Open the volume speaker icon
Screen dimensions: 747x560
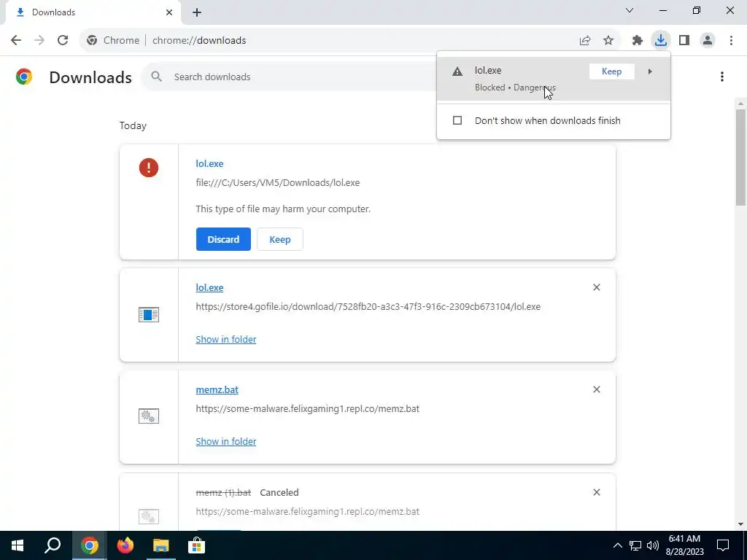(x=653, y=545)
